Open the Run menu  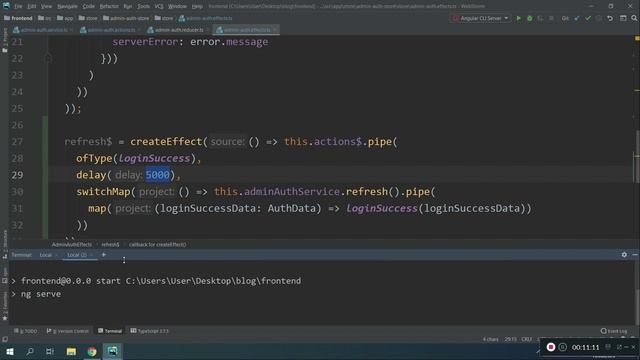tap(128, 7)
